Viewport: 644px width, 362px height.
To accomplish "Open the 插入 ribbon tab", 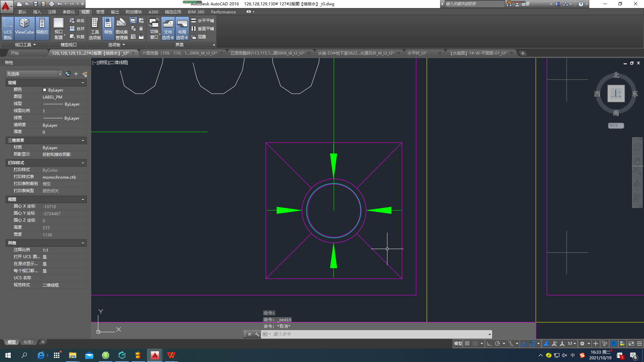I will coord(37,12).
